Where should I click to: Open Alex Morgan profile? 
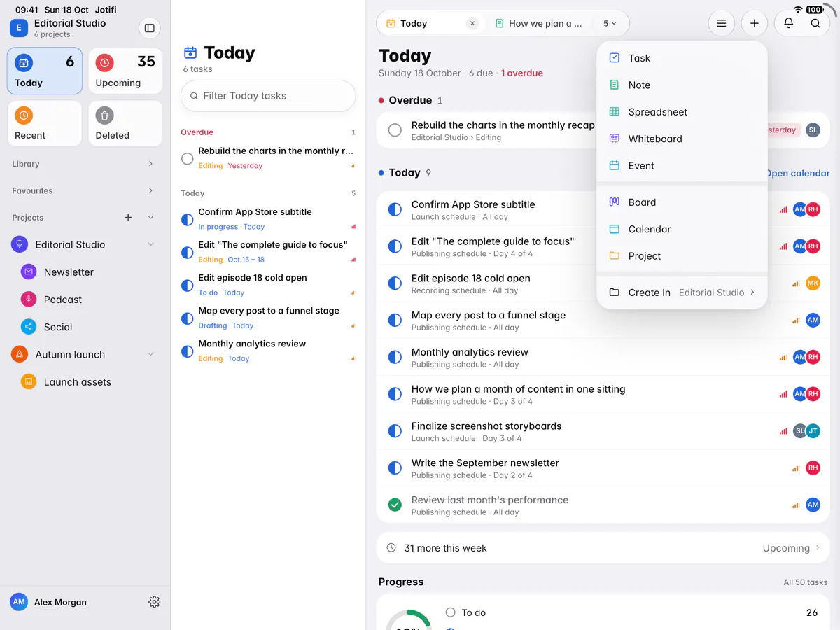coord(48,602)
